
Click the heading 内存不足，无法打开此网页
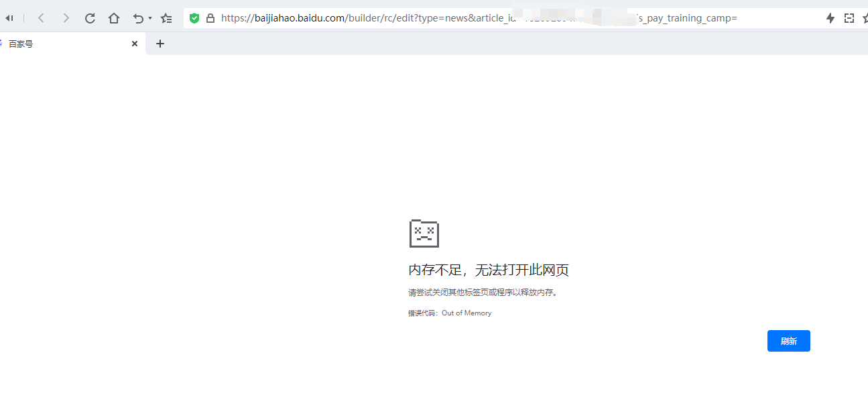point(489,270)
